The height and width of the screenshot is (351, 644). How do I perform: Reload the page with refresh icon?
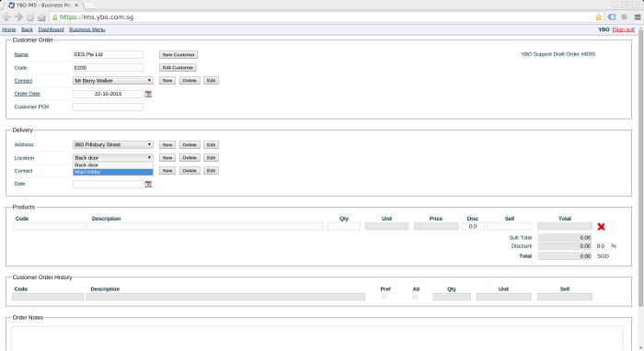pos(30,17)
